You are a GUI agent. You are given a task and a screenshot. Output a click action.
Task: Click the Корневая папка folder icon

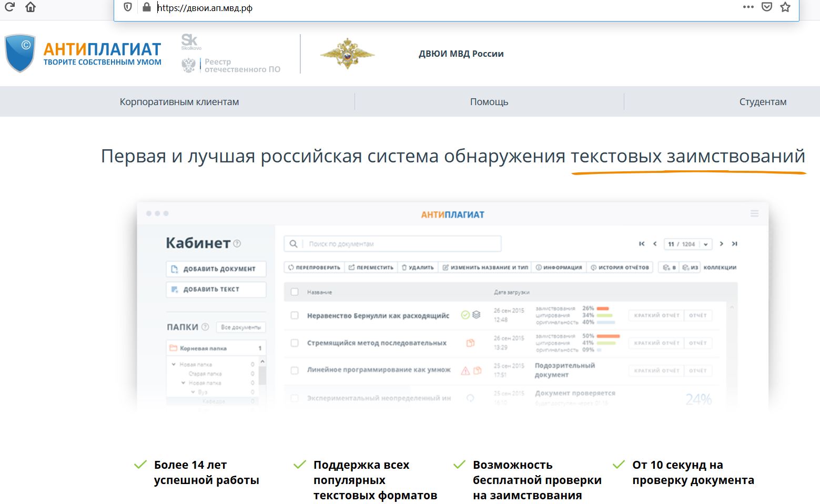pos(173,348)
